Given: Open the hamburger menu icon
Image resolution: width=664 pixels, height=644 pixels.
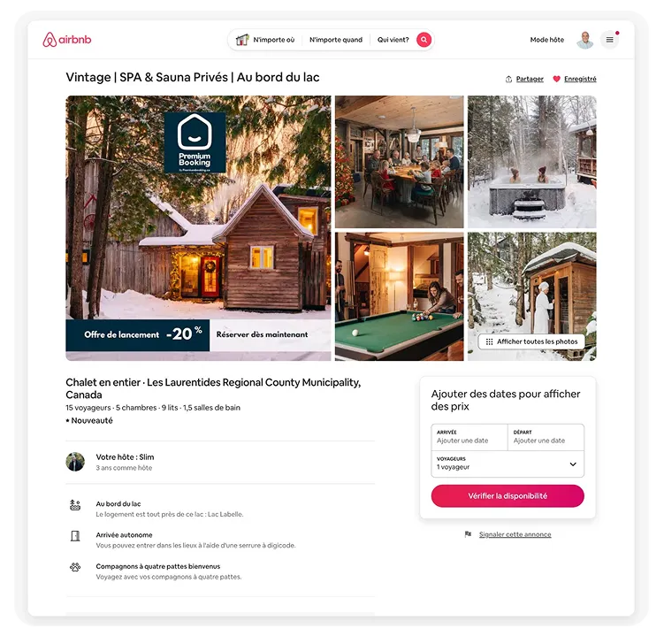Looking at the screenshot, I should pos(609,40).
